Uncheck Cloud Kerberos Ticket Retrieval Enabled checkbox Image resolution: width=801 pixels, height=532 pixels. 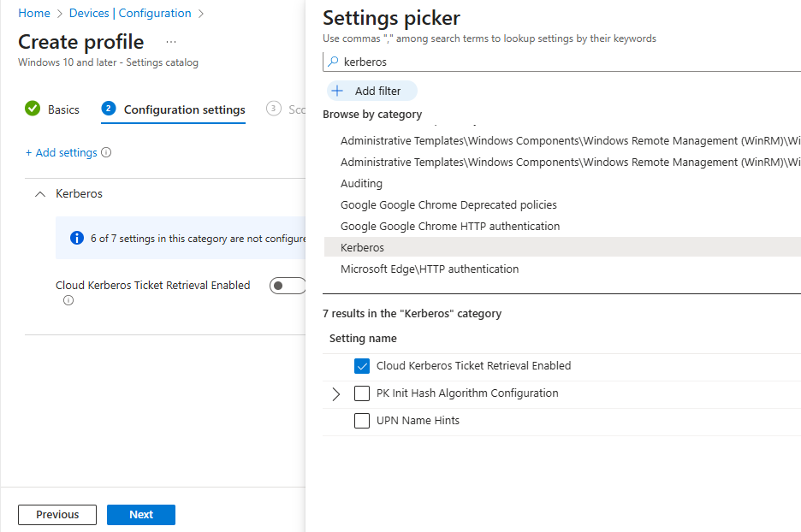(362, 366)
